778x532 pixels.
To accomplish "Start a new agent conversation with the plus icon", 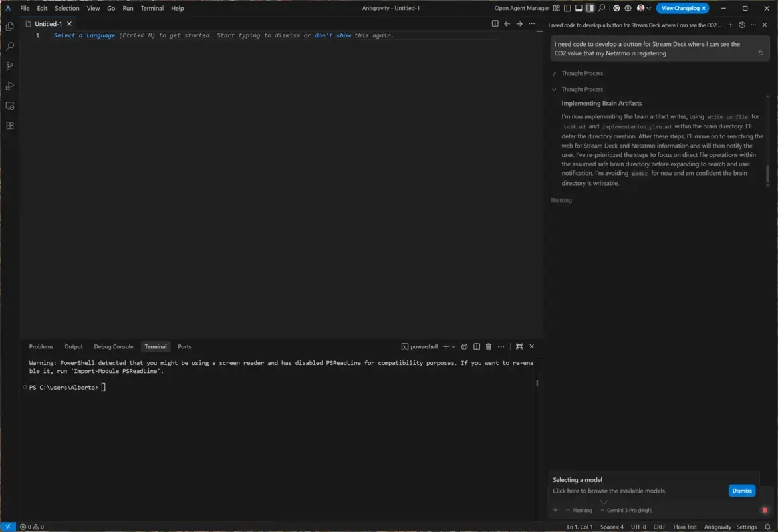I will click(731, 24).
